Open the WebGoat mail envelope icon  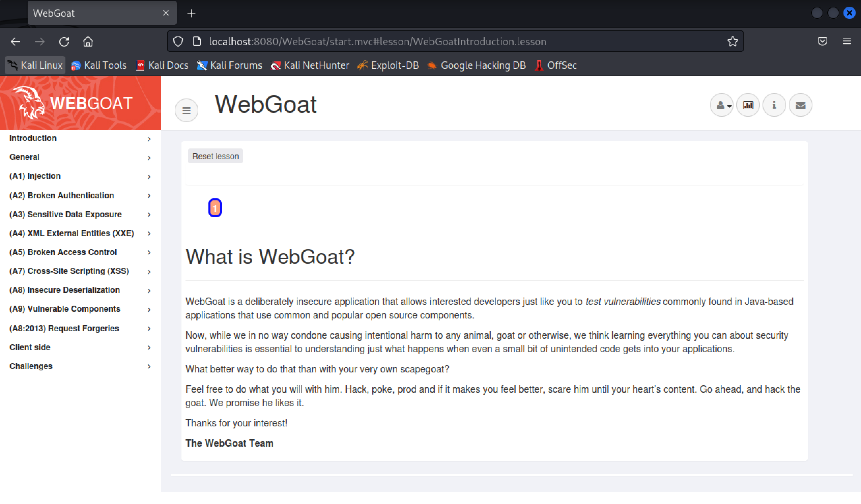(800, 105)
